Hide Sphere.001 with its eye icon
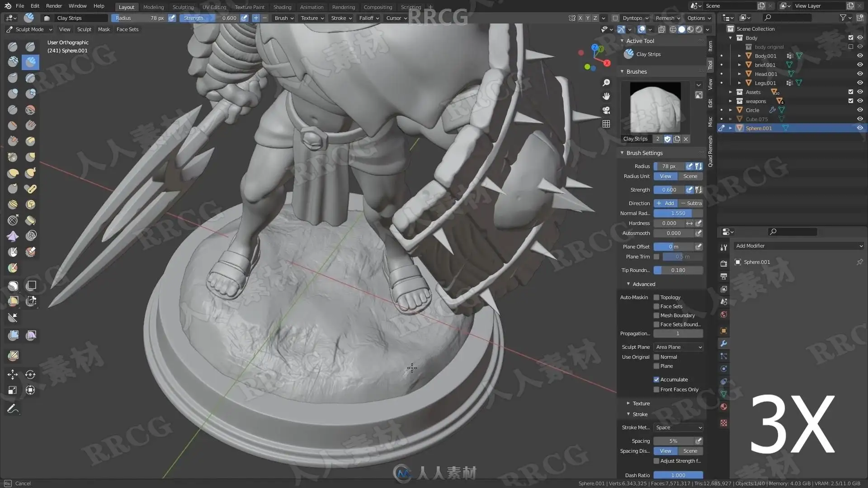The height and width of the screenshot is (488, 868). 860,128
